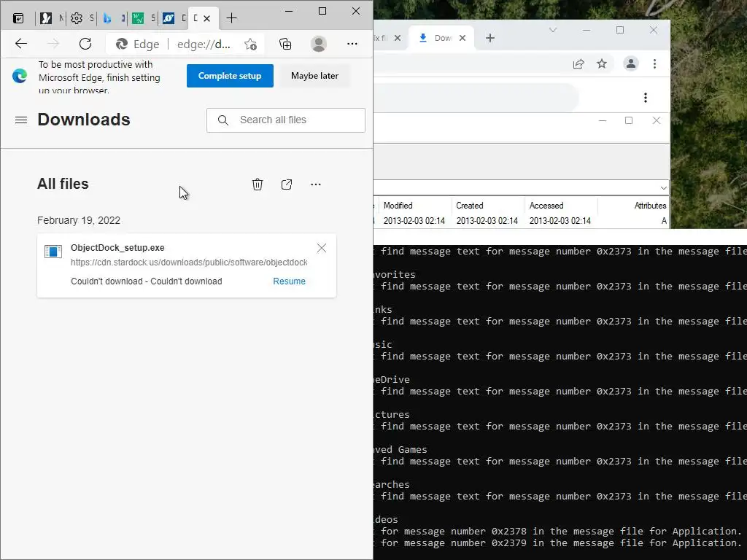Click the ObjectDock_setup.exe file name
The image size is (747, 560).
coord(117,248)
